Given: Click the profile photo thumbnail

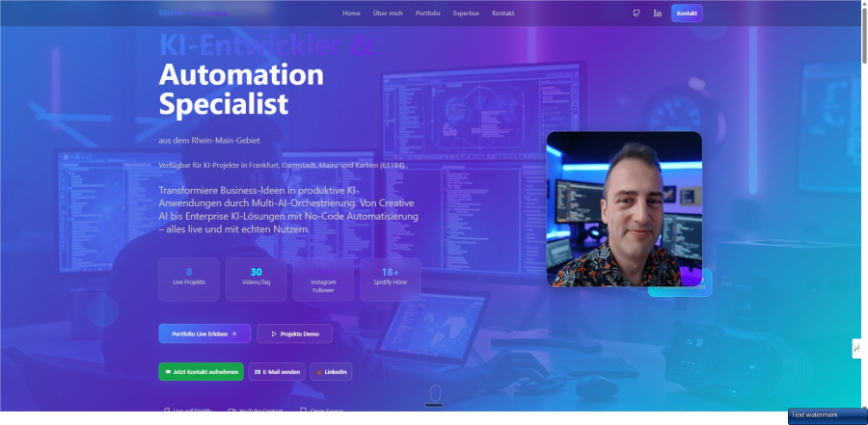Looking at the screenshot, I should [x=624, y=209].
